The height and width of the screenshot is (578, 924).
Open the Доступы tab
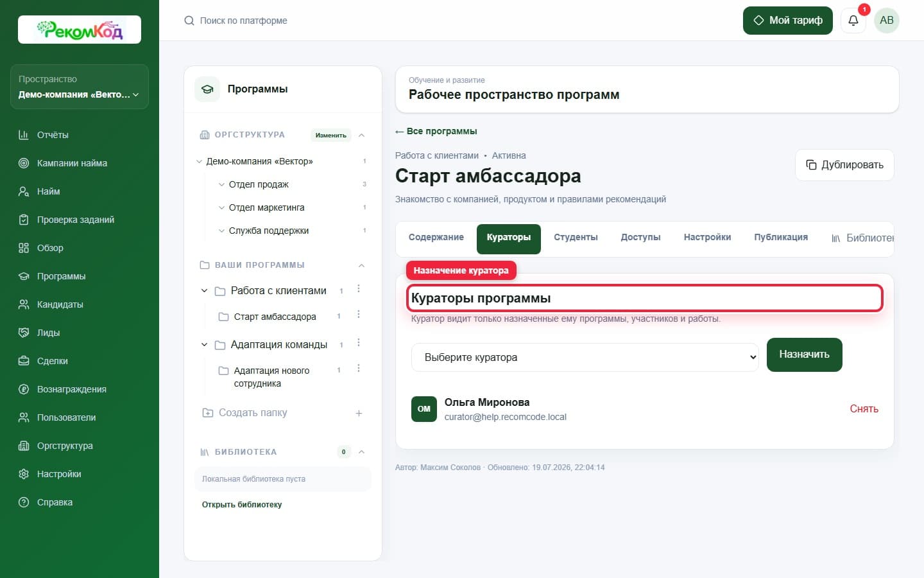(x=641, y=238)
